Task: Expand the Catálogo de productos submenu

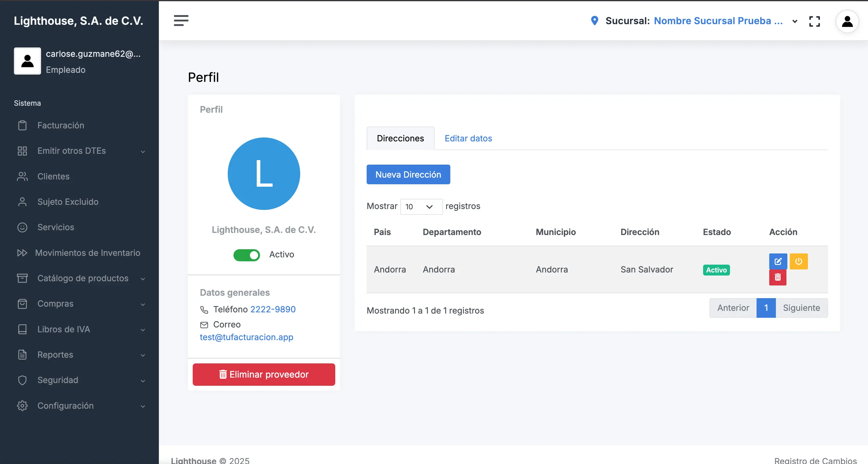Action: (143, 279)
